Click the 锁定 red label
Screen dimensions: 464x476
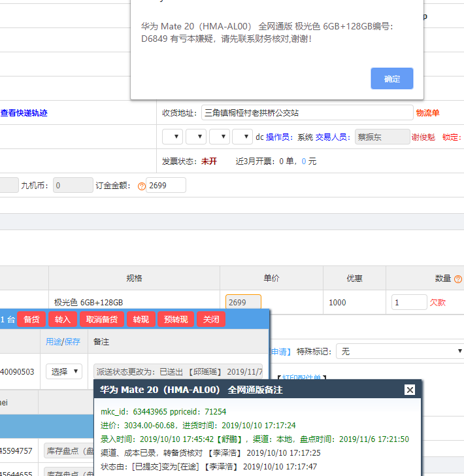452,137
